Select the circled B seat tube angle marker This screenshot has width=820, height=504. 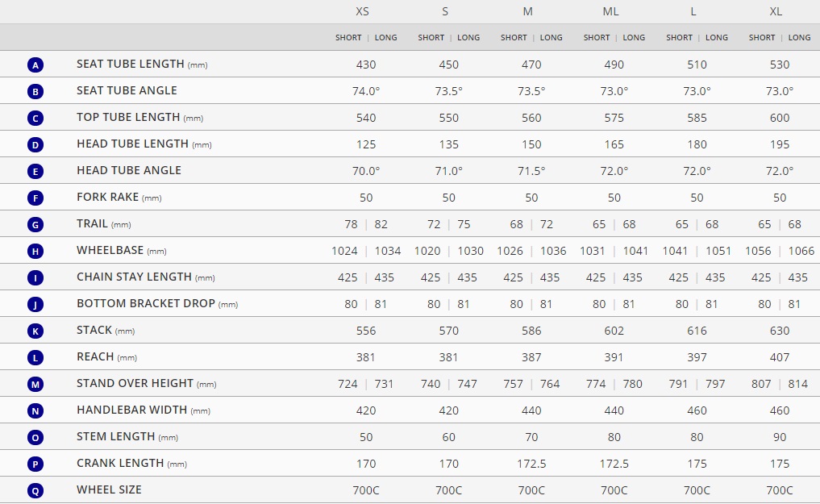pyautogui.click(x=35, y=91)
